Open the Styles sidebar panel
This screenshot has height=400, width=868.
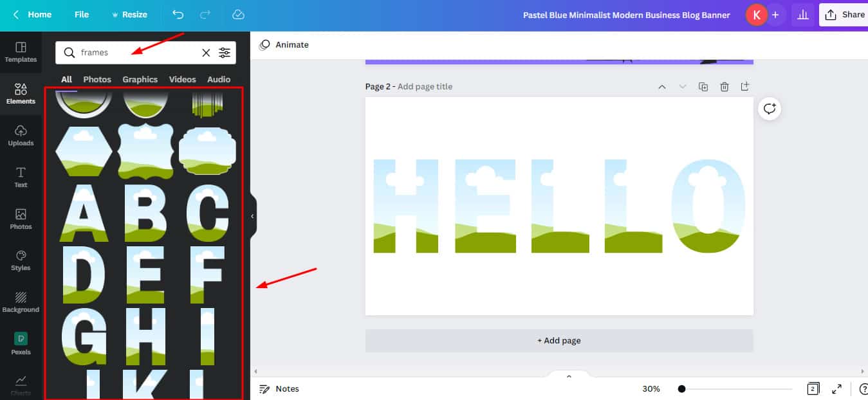pos(21,260)
